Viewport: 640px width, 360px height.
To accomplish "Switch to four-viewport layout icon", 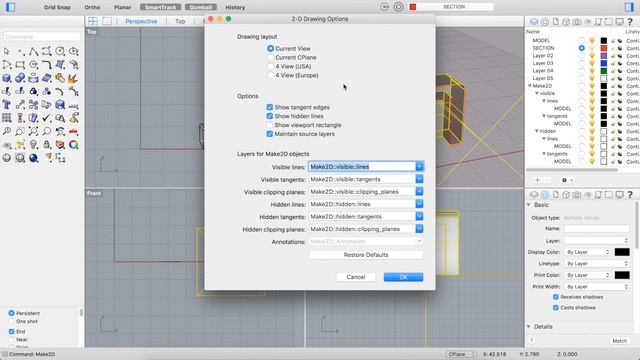I will [93, 21].
